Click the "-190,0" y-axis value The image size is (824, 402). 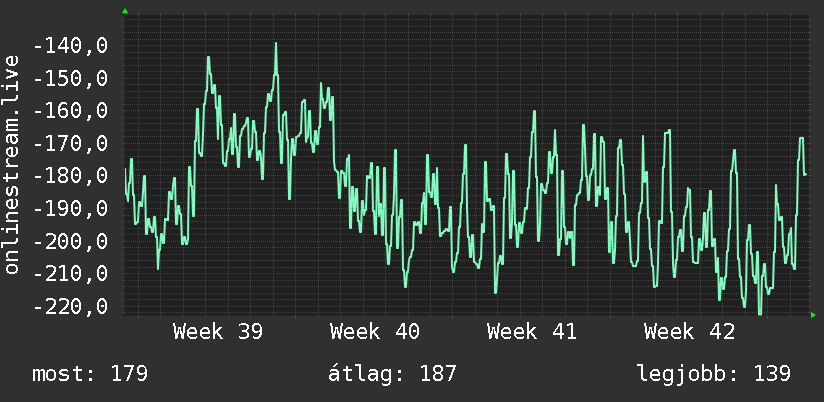click(x=70, y=209)
